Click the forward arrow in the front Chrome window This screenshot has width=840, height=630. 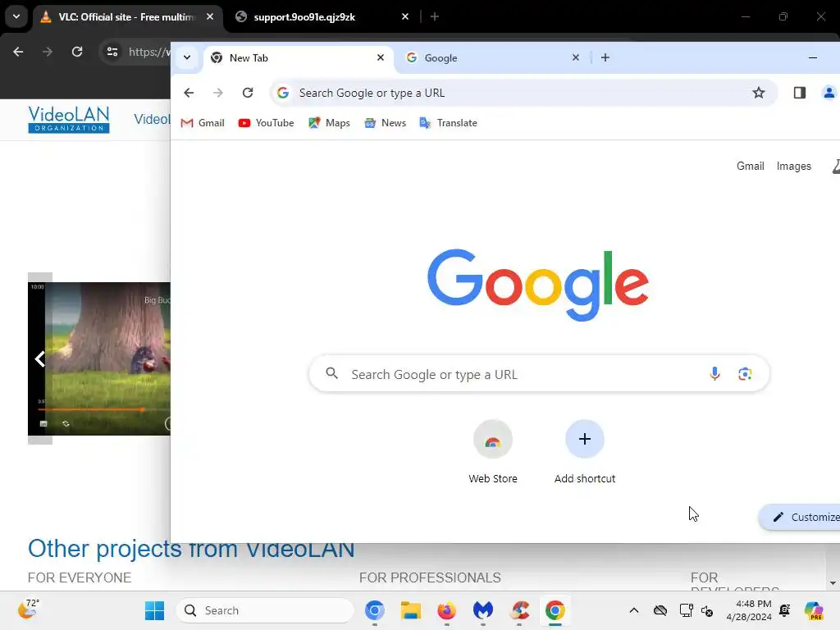click(x=217, y=93)
